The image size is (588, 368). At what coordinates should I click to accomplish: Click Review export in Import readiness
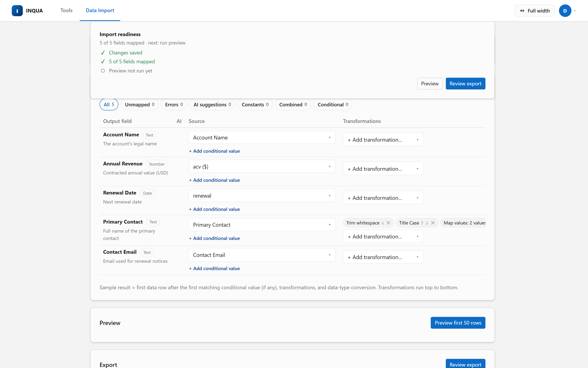tap(465, 84)
